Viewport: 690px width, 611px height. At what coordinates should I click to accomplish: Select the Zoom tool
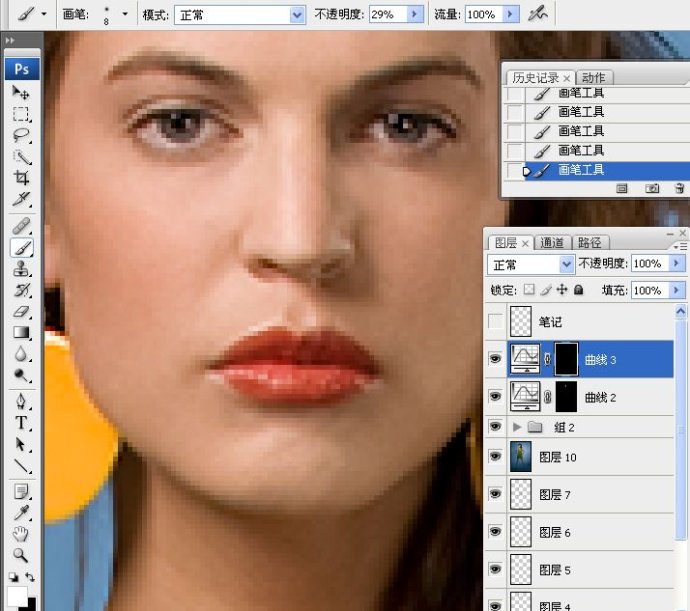(x=21, y=555)
